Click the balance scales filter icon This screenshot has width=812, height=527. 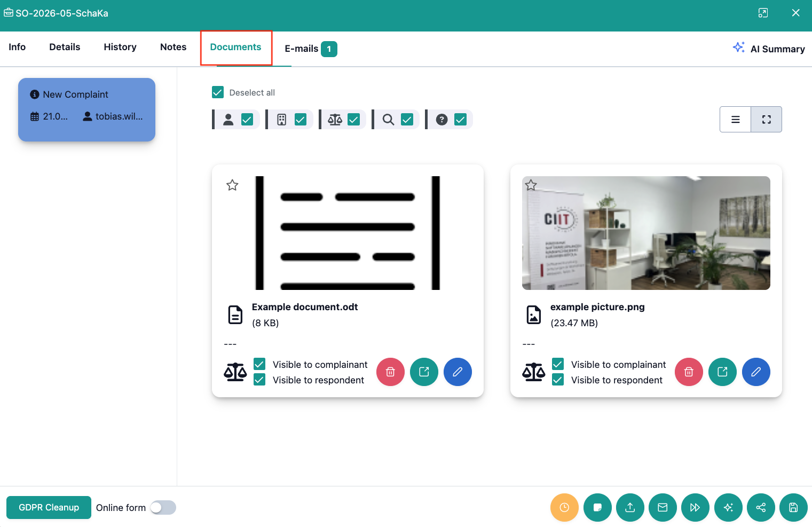335,120
